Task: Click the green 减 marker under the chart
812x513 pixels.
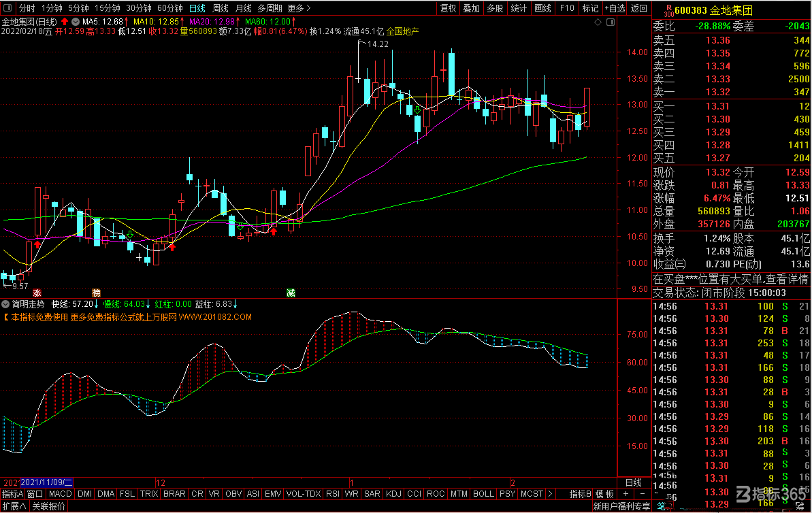Action: click(291, 293)
